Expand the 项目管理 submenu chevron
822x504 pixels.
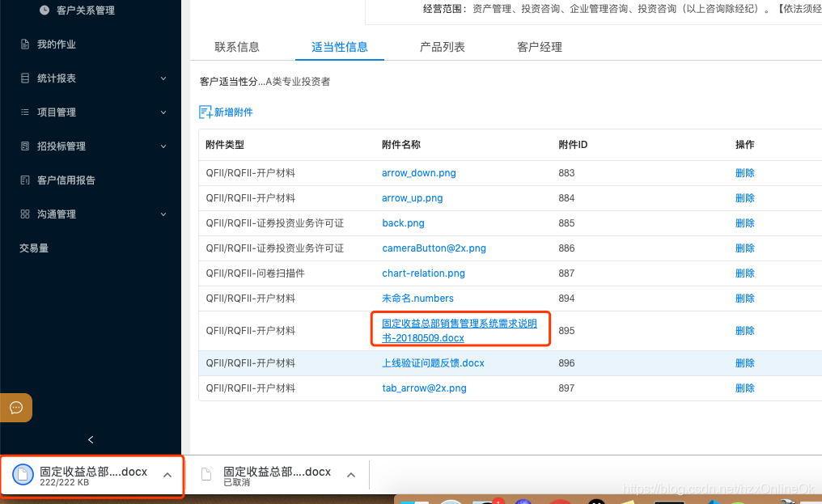[x=163, y=112]
